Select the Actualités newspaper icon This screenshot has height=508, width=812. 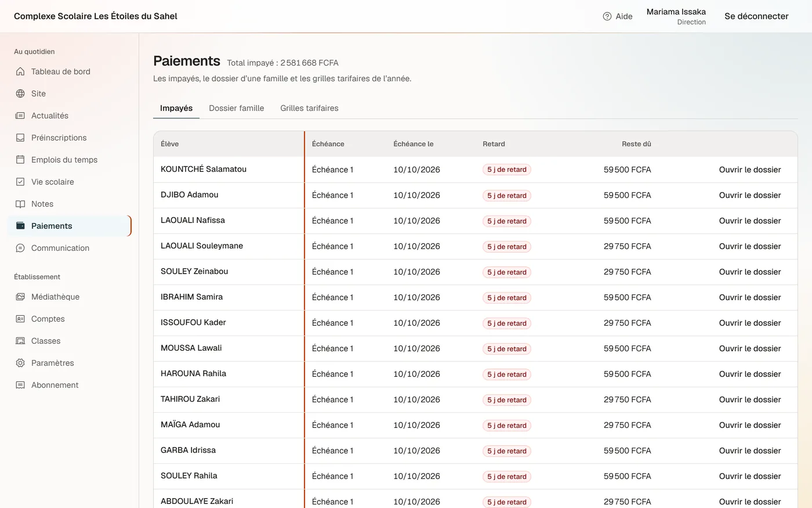(x=20, y=116)
